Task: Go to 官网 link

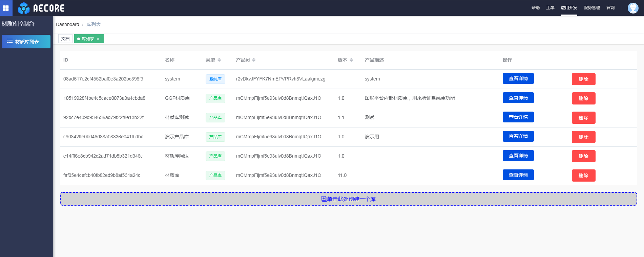Action: [x=610, y=8]
